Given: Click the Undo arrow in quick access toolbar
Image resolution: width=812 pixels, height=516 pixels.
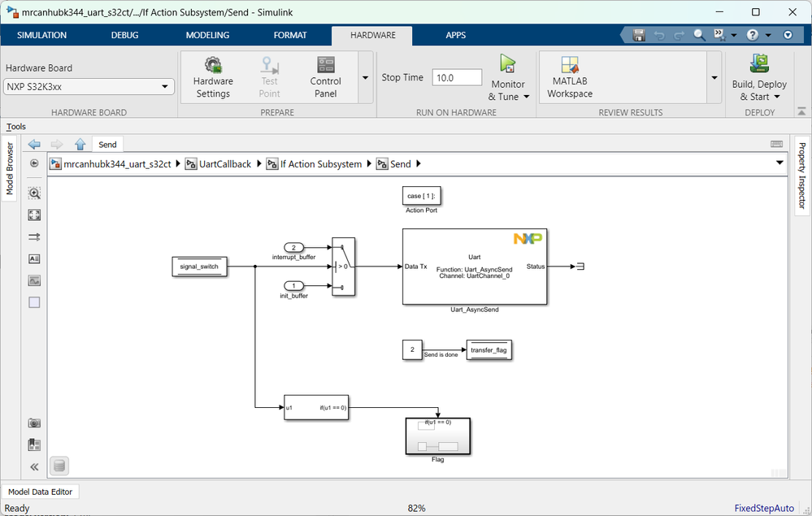Looking at the screenshot, I should point(659,35).
